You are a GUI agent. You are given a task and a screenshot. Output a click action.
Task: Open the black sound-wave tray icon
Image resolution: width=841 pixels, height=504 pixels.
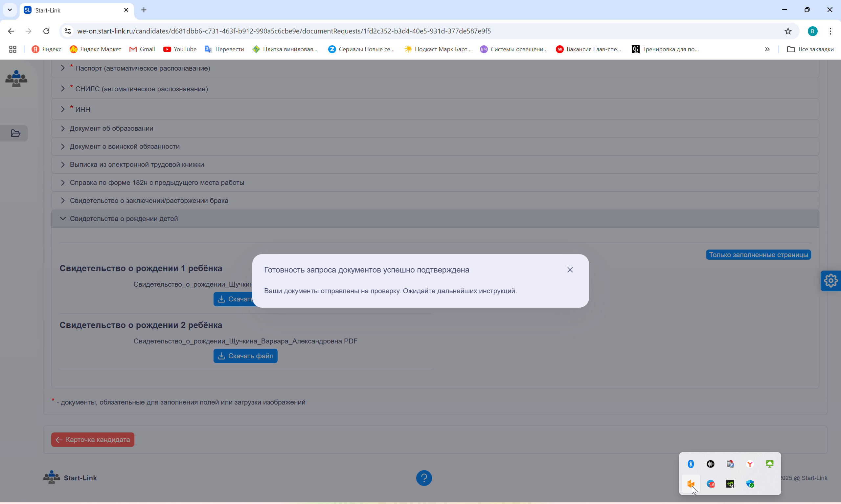pyautogui.click(x=710, y=464)
